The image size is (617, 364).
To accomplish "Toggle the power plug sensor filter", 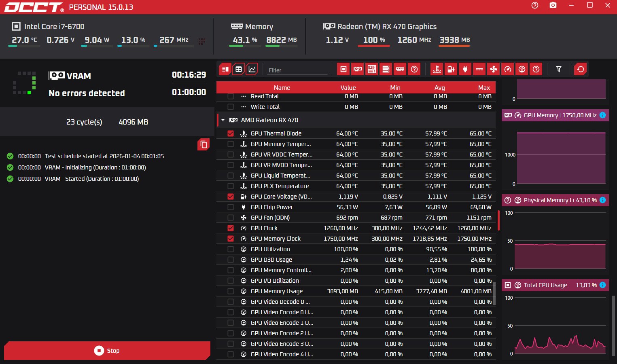I will pos(465,69).
